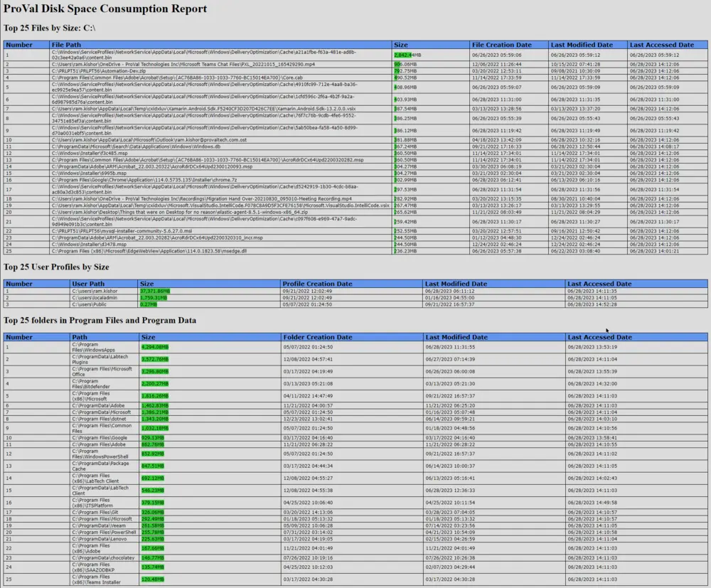Click the 12/06/2022 11:26:44 file creation date

[496, 65]
